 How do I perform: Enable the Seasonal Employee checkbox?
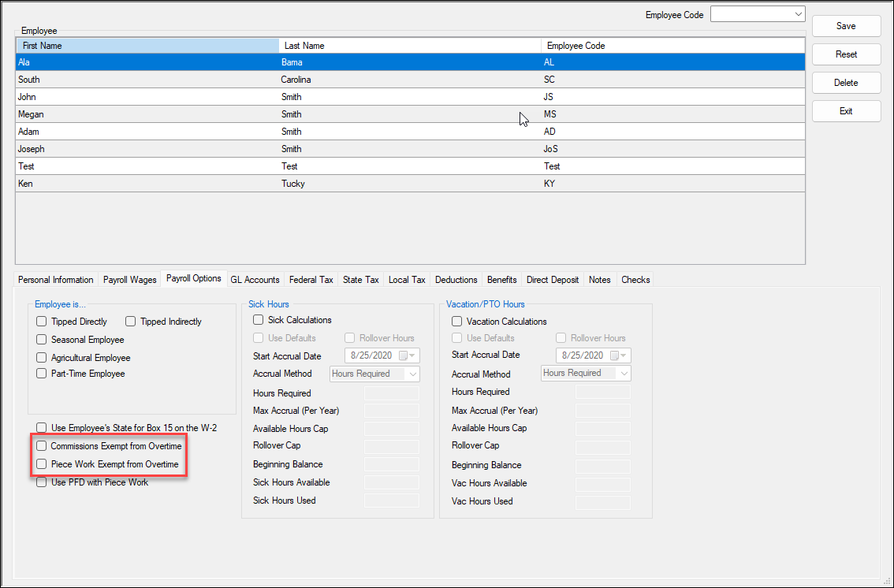[x=42, y=340]
